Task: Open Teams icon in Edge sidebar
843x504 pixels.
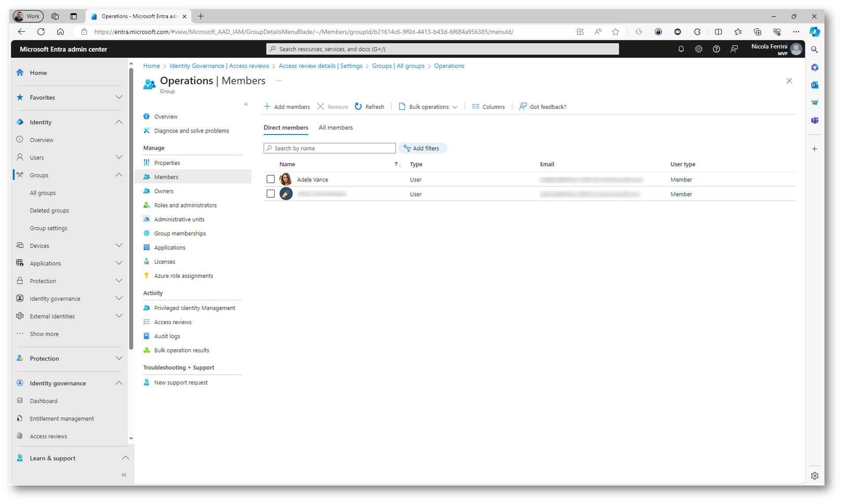Action: pos(814,120)
